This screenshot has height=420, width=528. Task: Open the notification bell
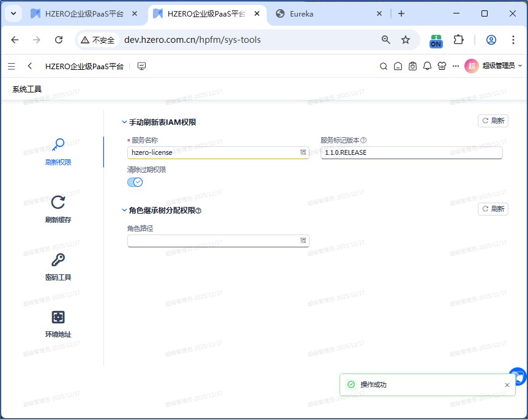(x=428, y=66)
